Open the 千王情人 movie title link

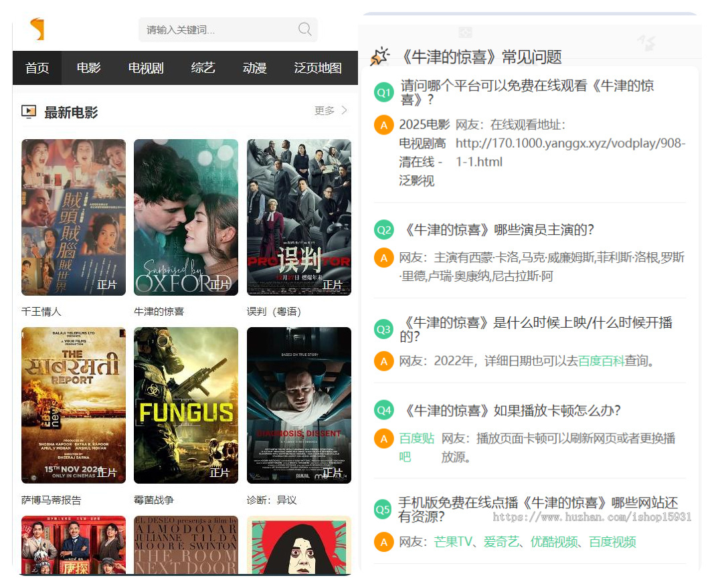pos(41,312)
